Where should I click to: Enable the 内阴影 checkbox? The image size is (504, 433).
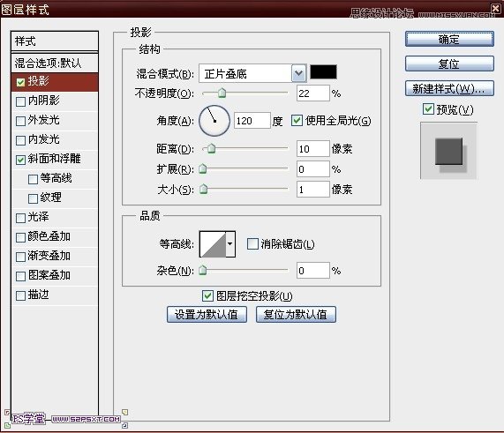coord(20,101)
